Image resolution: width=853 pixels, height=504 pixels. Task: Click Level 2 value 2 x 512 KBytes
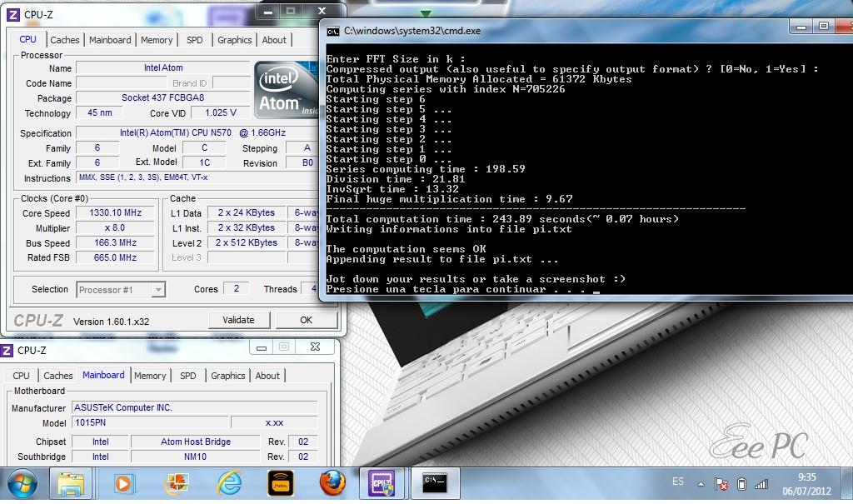pyautogui.click(x=247, y=242)
